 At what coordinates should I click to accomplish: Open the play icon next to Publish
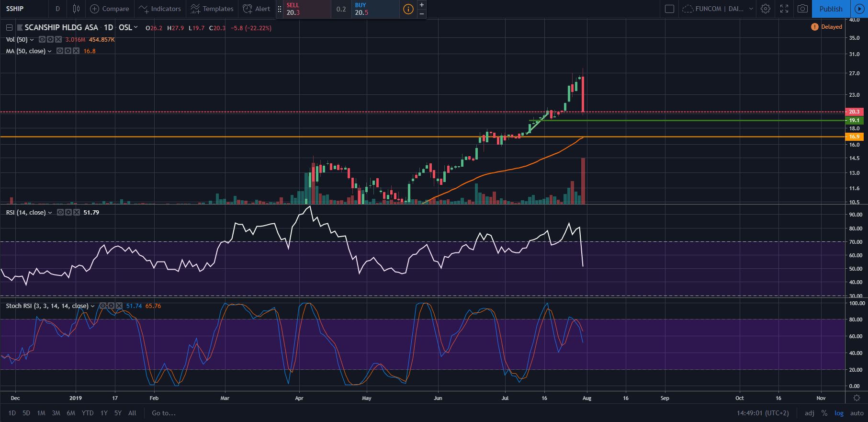click(x=859, y=9)
